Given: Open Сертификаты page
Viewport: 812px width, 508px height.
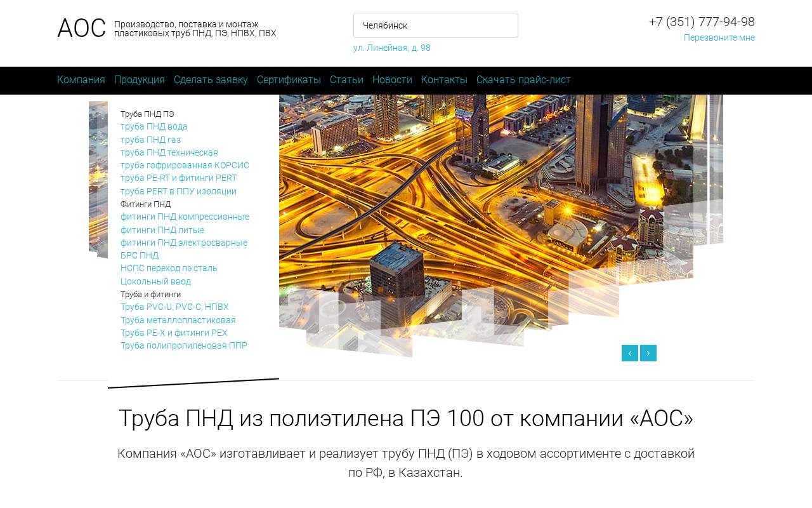Looking at the screenshot, I should click(x=289, y=80).
